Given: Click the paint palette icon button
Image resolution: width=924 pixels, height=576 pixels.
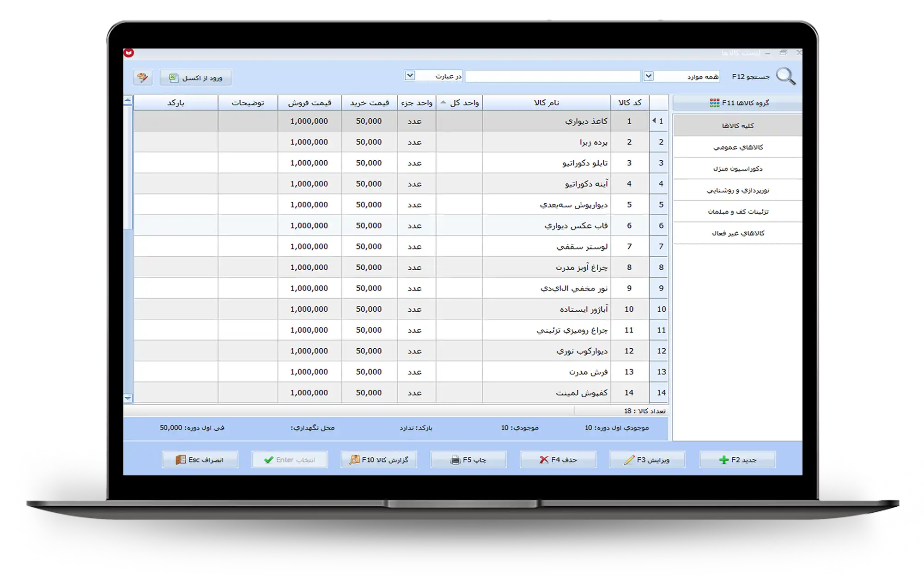Looking at the screenshot, I should (x=143, y=78).
